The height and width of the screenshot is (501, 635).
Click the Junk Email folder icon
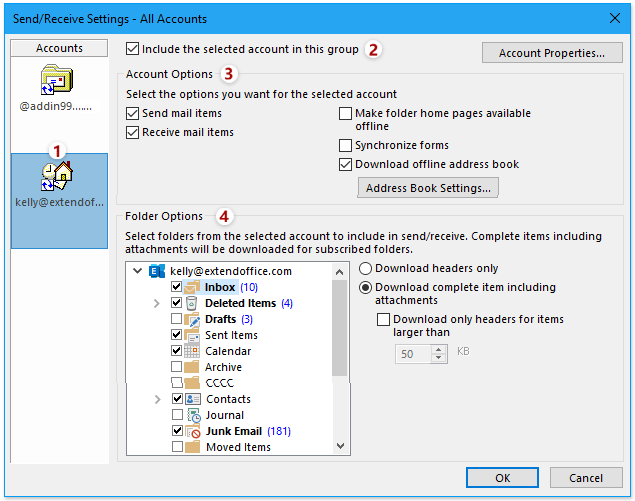point(192,431)
